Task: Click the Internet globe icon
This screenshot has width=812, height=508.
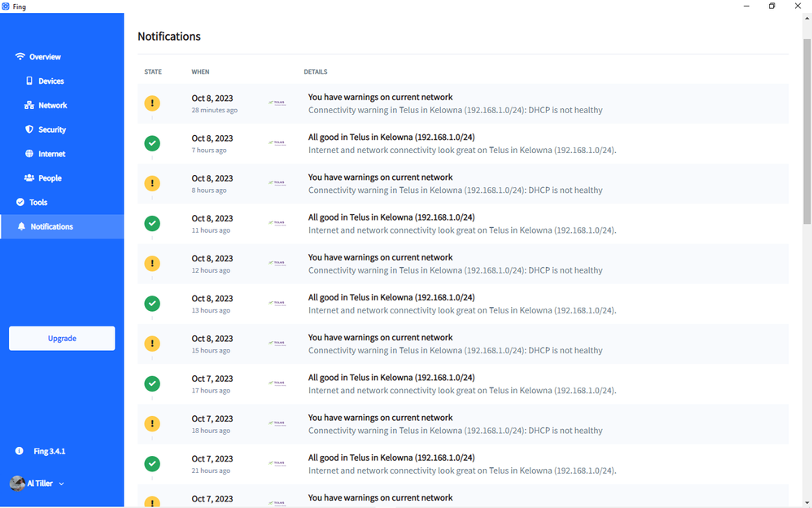Action: (29, 154)
